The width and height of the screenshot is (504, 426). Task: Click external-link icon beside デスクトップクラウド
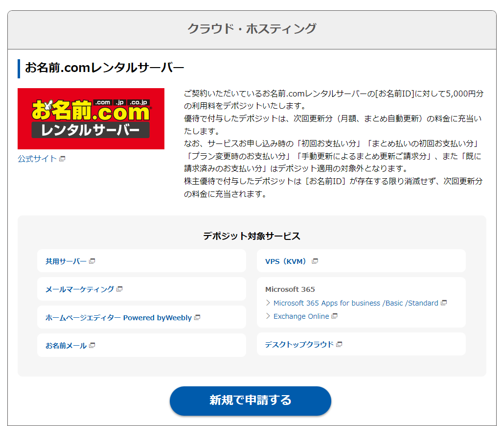click(339, 344)
